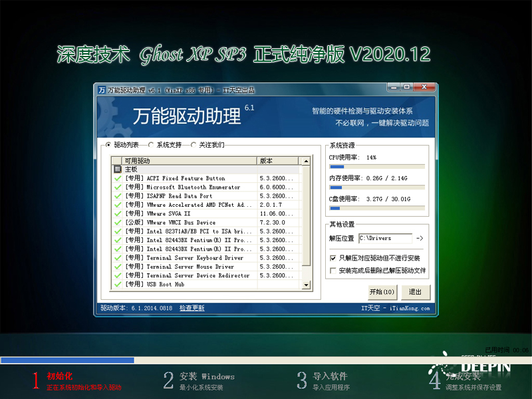
Task: Click the green checkmark beside ACPI Fixed Feature Button
Action: pos(118,178)
